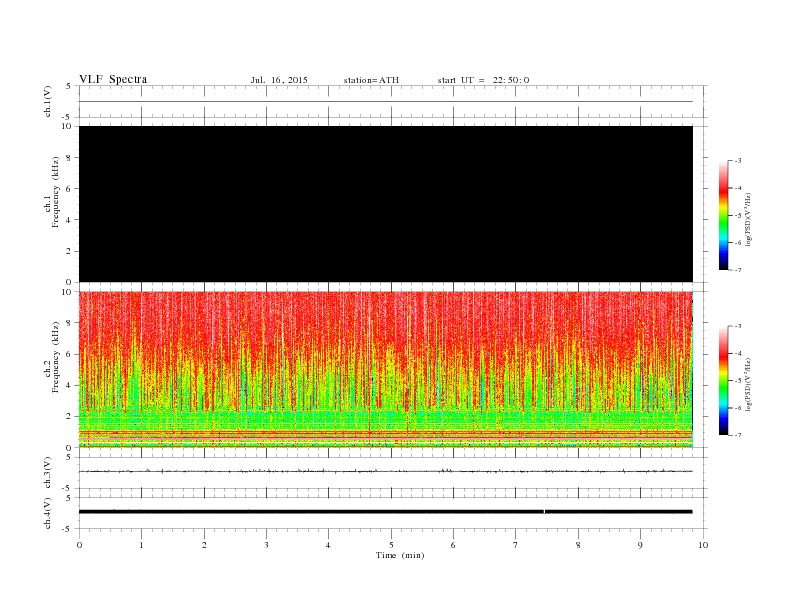Click the "station=ATH" header label
Image resolution: width=792 pixels, height=612 pixels.
tap(371, 80)
